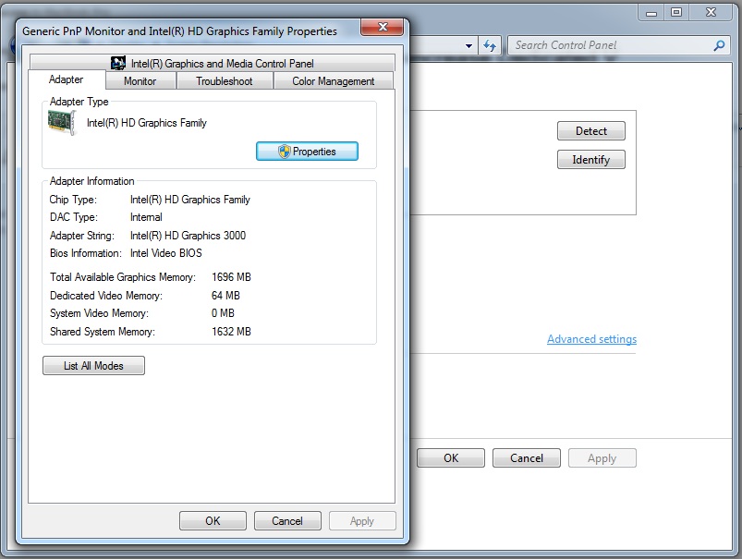Click Cancel in the Control Panel window
Viewport: 742px width, 560px height.
click(526, 458)
